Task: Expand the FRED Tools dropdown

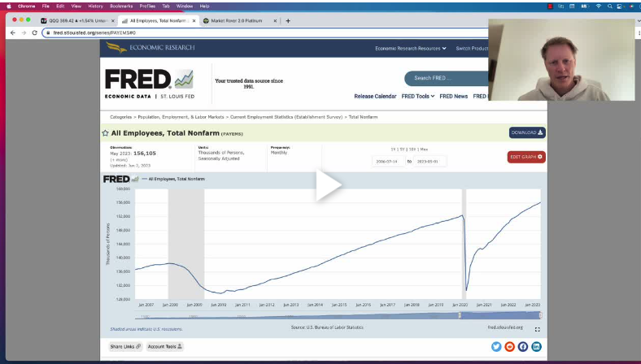Action: [418, 97]
